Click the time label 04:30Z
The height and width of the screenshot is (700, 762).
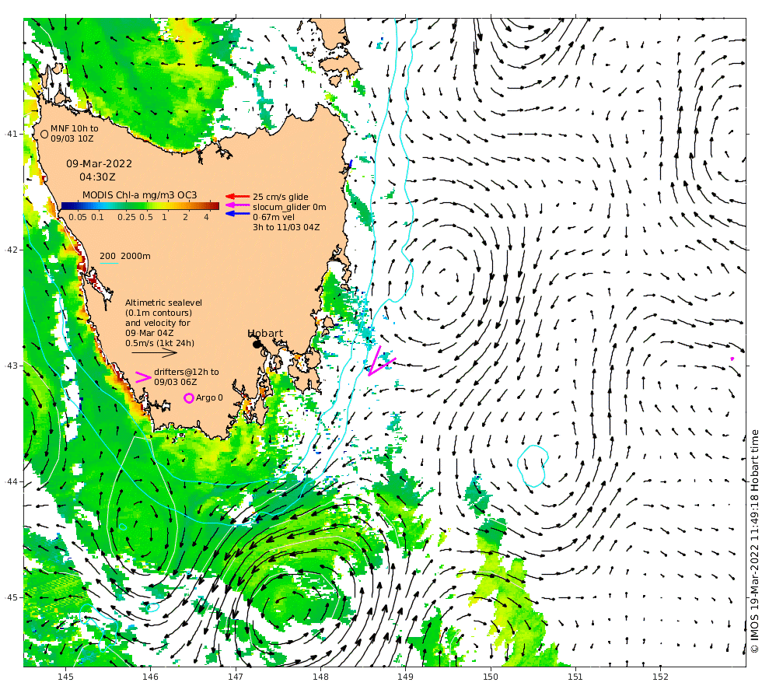pos(98,177)
